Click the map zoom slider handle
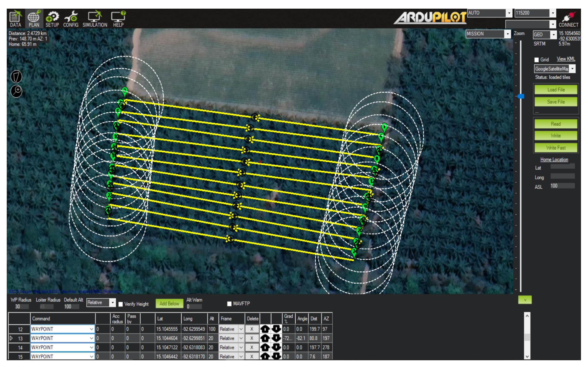This screenshot has height=367, width=588. pos(521,96)
